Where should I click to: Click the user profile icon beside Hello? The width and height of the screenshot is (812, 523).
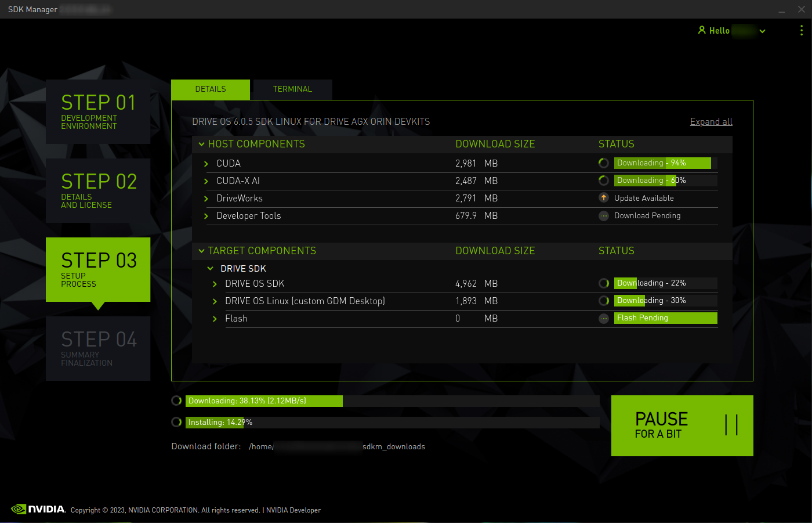pyautogui.click(x=702, y=30)
